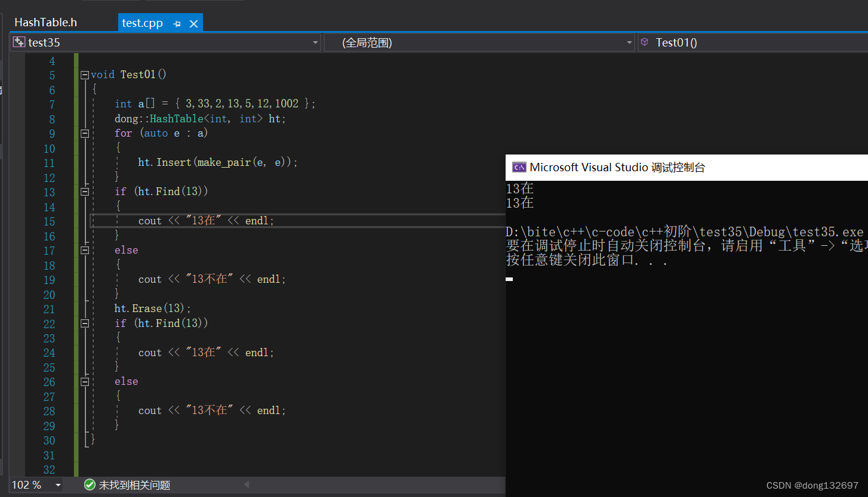Select the test.cpp editor tab
The height and width of the screenshot is (497, 868).
(x=142, y=23)
